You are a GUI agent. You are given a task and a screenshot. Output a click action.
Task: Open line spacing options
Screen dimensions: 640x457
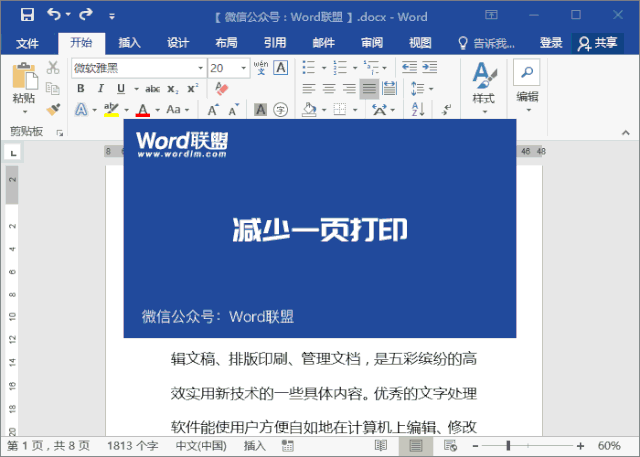tap(422, 88)
